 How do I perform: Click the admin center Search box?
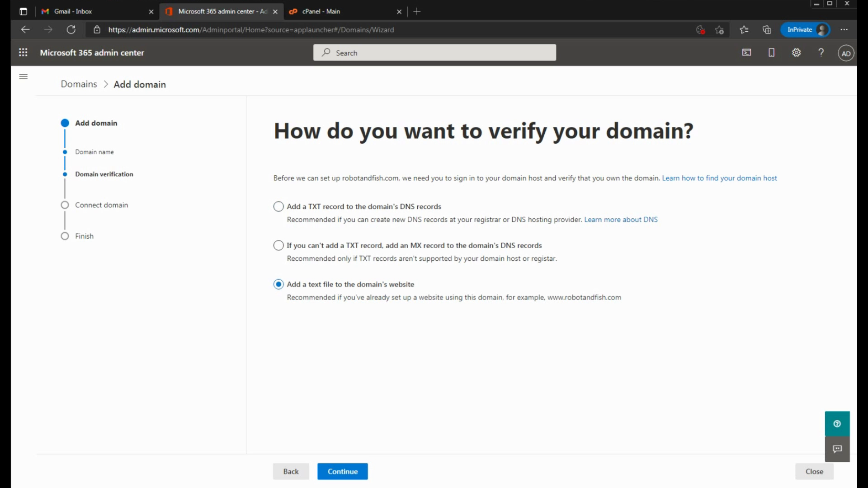click(434, 53)
